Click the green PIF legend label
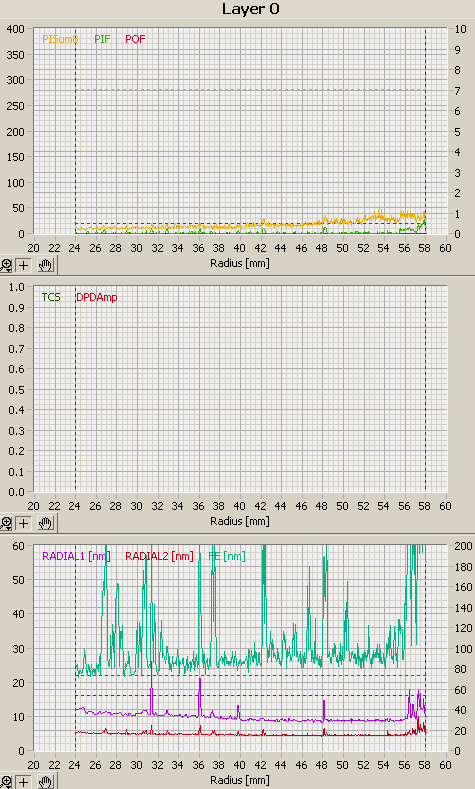 pos(103,39)
